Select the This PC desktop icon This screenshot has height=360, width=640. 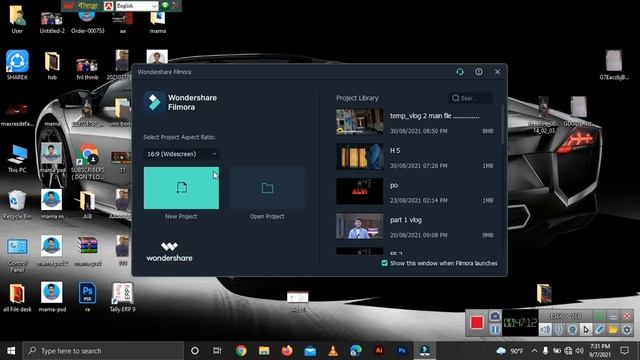click(17, 158)
